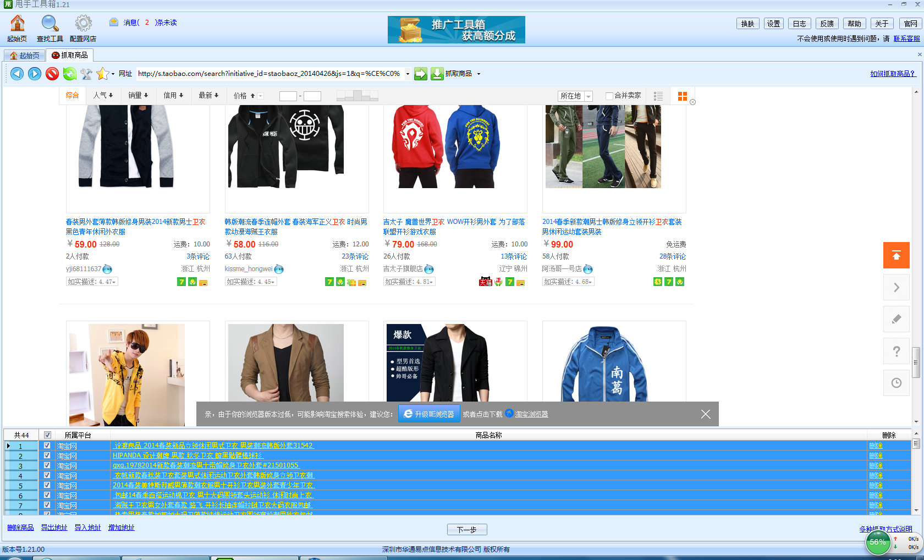Switch to orange grid view icon
This screenshot has height=560, width=924.
coord(683,96)
